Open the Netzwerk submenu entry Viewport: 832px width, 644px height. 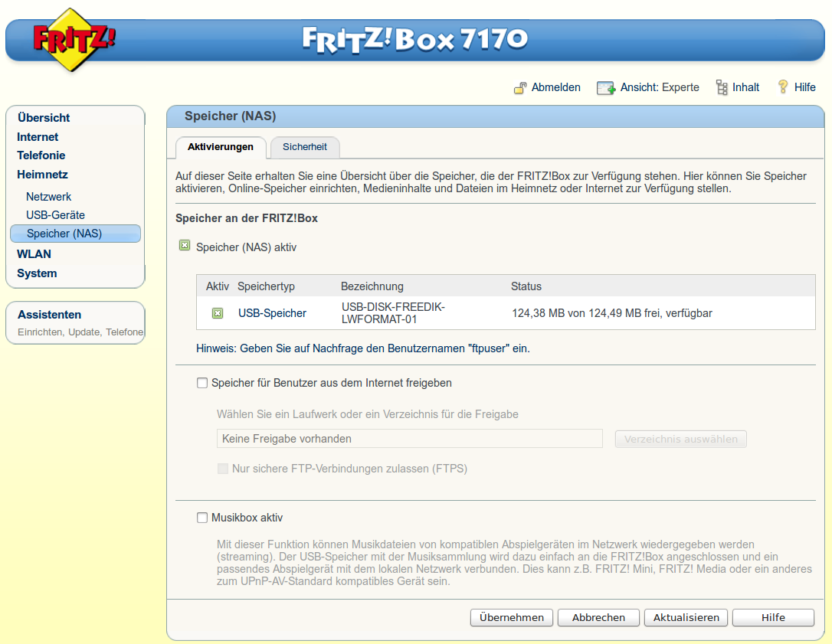click(48, 197)
